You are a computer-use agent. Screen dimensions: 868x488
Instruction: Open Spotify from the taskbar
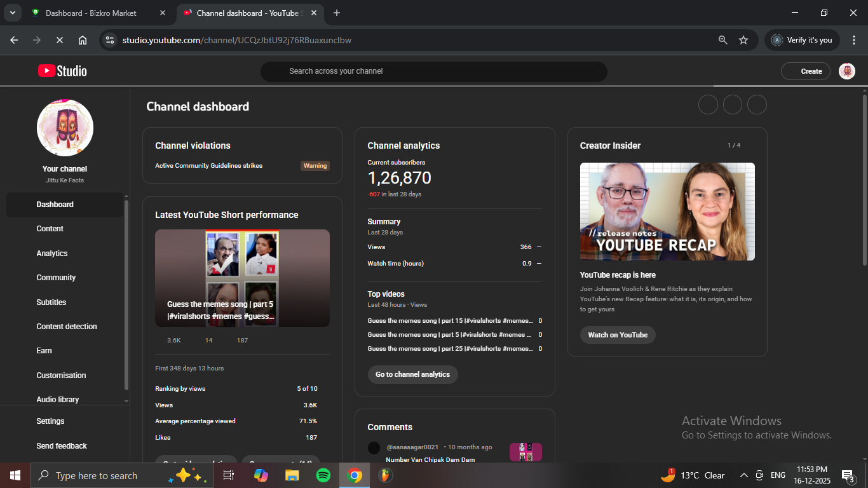(323, 475)
